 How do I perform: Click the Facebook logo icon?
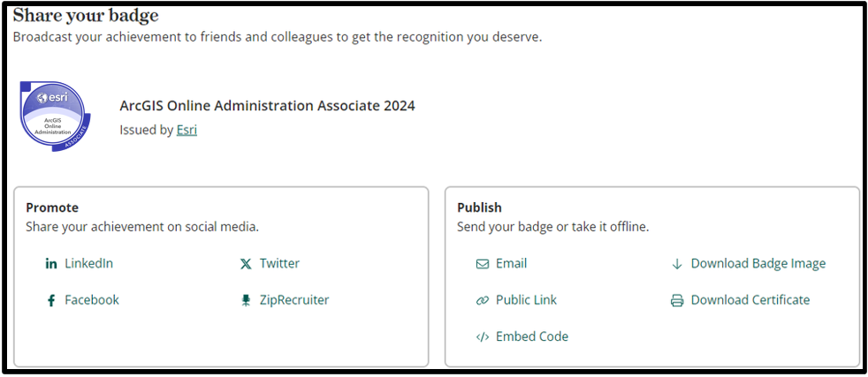point(51,300)
